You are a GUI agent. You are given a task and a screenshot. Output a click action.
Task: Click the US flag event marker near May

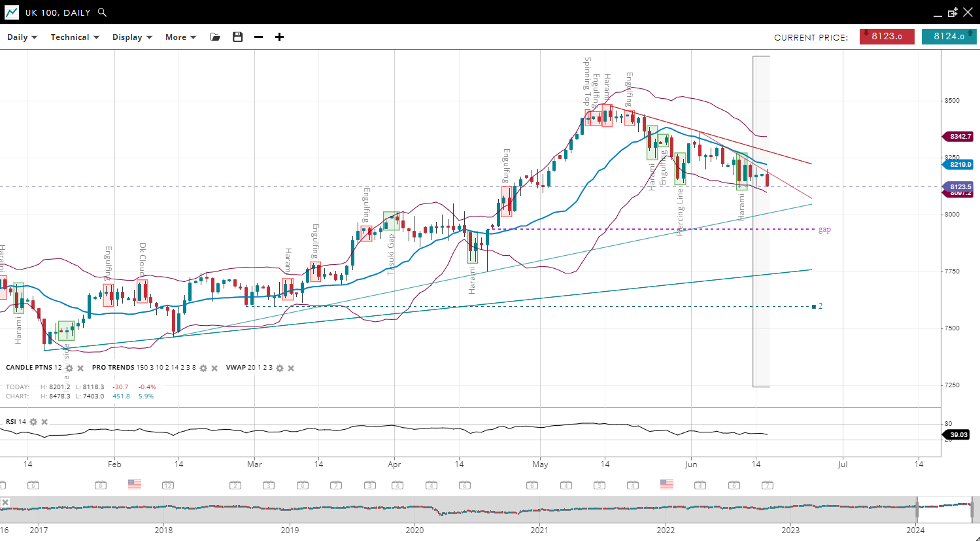[x=667, y=485]
